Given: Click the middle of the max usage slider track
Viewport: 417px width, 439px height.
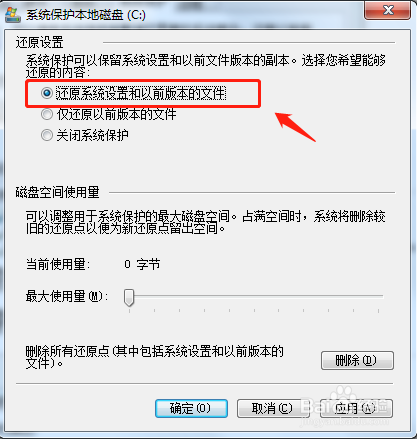Looking at the screenshot, I should pos(254,296).
